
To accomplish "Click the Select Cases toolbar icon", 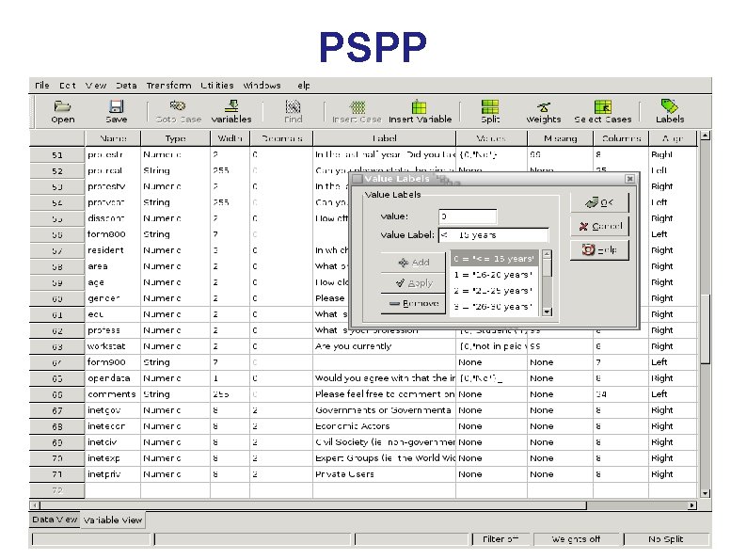I will coord(603,106).
